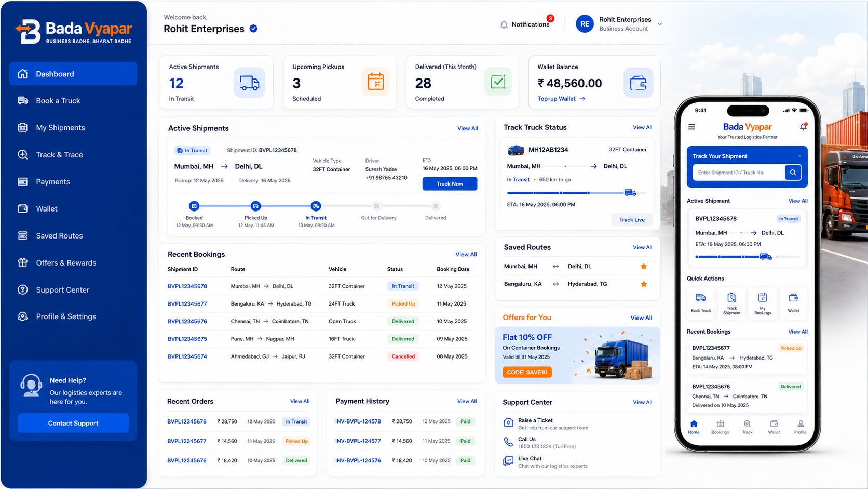868x489 pixels.
Task: Click the Profile & Settings sidebar icon
Action: pos(23,316)
